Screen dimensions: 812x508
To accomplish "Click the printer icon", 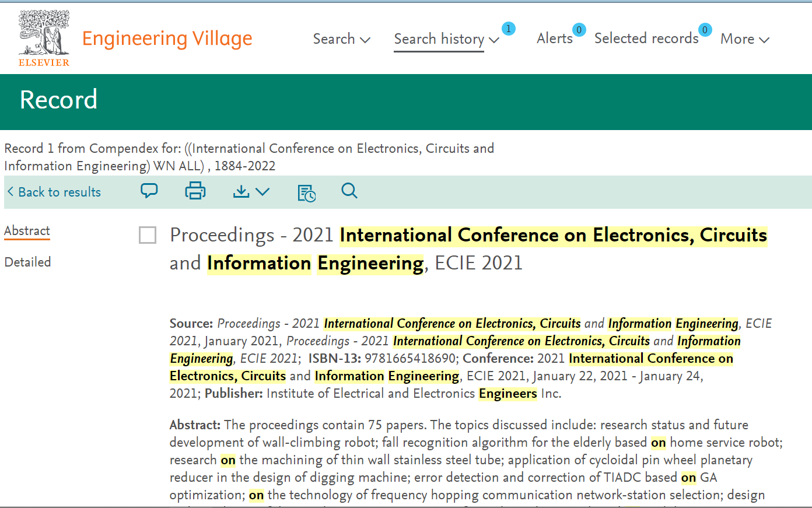I will (x=195, y=191).
